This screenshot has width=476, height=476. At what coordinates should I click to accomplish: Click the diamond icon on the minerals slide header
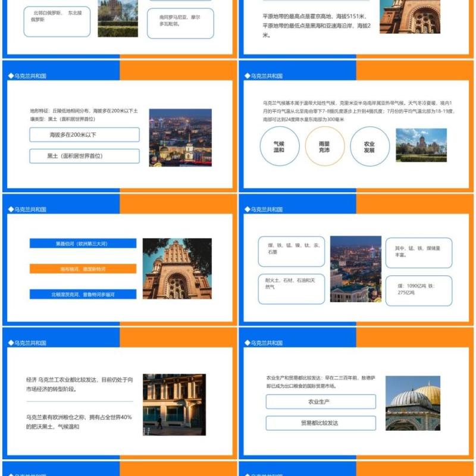coord(247,209)
